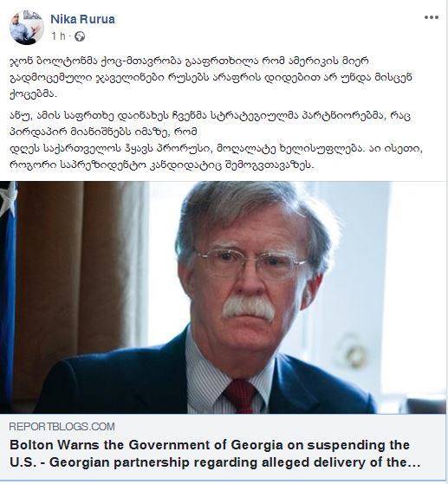
Task: Open the Bolton article preview photo
Action: pyautogui.click(x=223, y=297)
